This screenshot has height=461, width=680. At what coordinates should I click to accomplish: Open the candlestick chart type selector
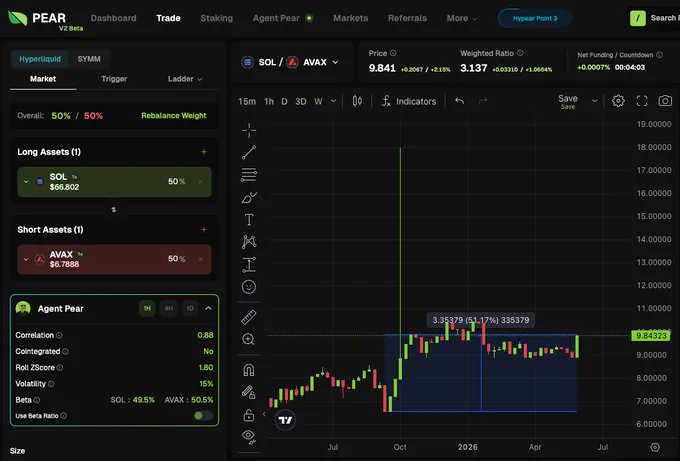357,101
